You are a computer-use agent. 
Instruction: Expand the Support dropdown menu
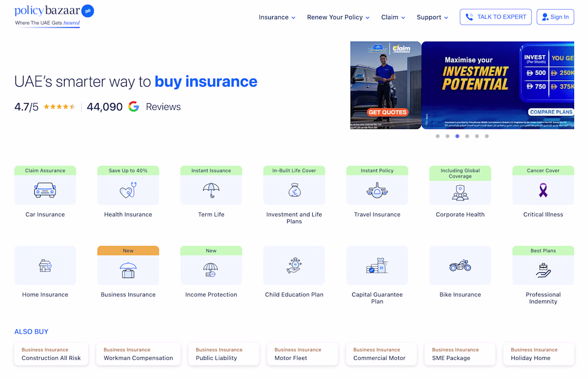[432, 17]
